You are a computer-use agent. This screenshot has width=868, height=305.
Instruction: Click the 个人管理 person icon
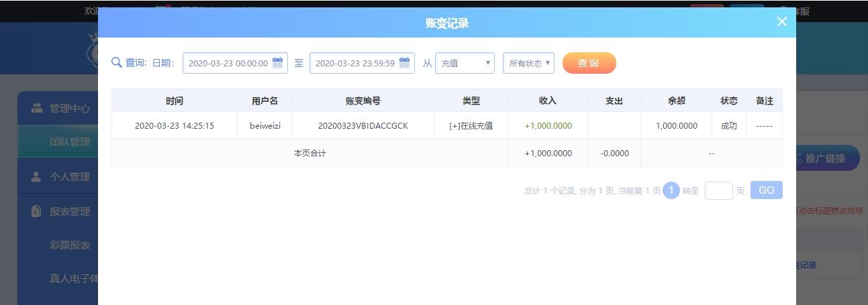pos(37,176)
